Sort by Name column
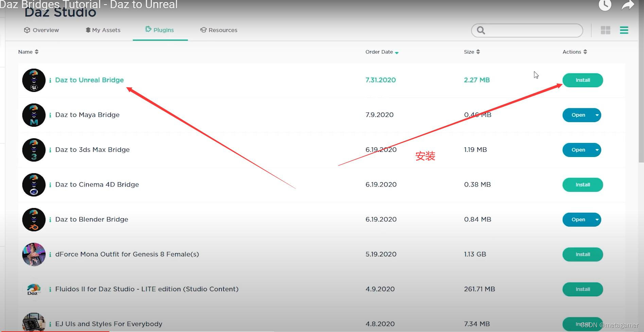The image size is (644, 332). point(28,52)
